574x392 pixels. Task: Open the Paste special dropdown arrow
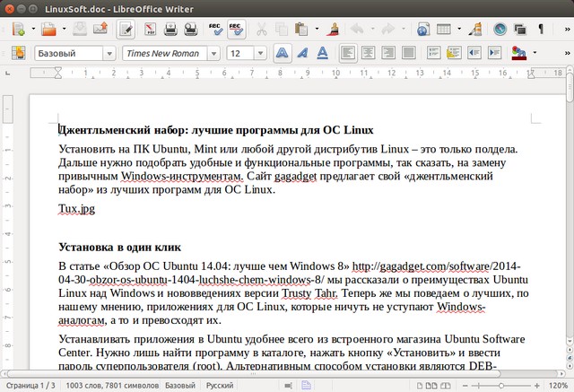(317, 29)
